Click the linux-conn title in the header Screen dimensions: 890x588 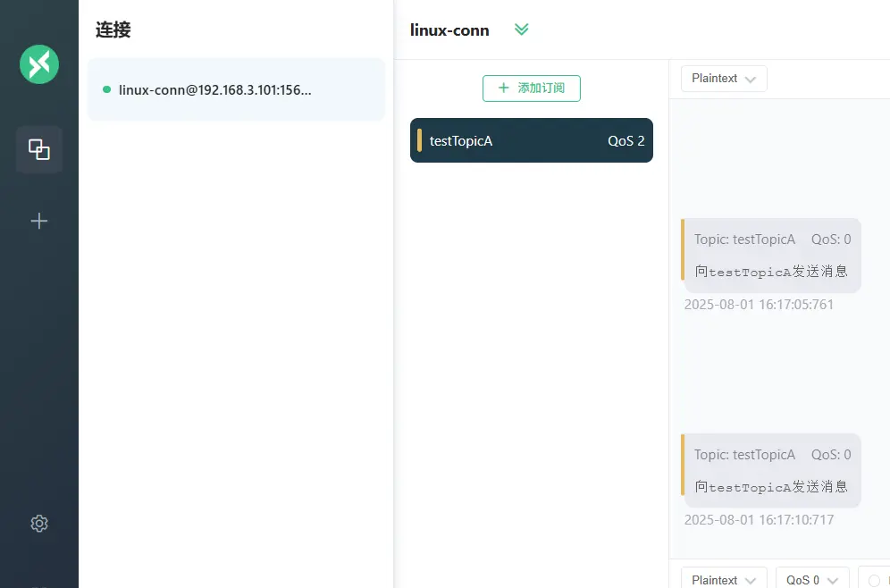point(449,30)
